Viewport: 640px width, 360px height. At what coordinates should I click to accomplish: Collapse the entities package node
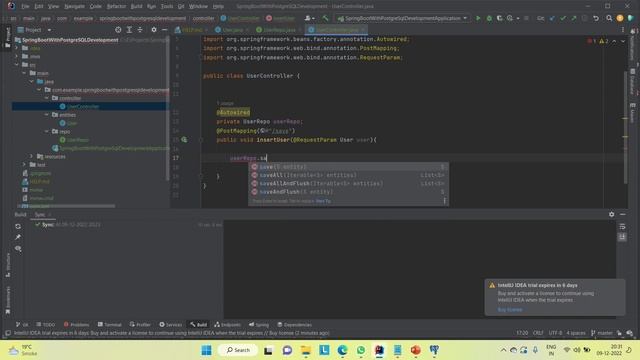pos(47,115)
